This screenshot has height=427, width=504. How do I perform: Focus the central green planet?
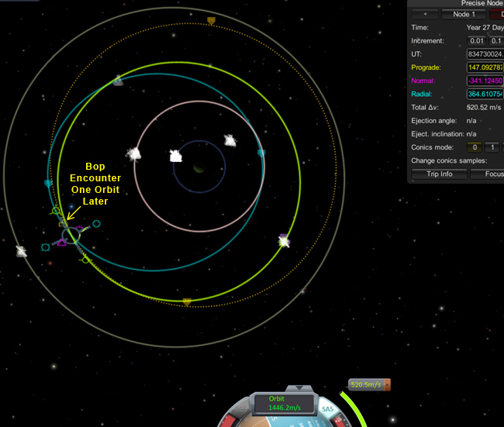[x=199, y=167]
